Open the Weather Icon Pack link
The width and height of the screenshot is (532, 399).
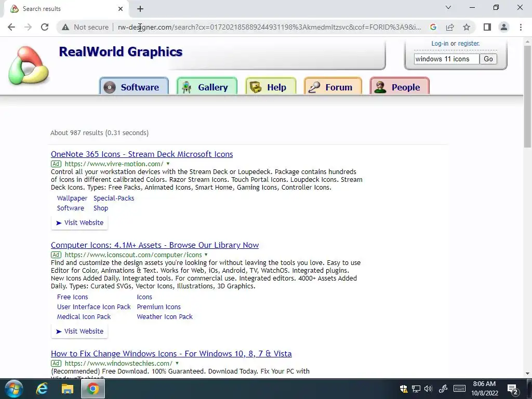click(165, 316)
